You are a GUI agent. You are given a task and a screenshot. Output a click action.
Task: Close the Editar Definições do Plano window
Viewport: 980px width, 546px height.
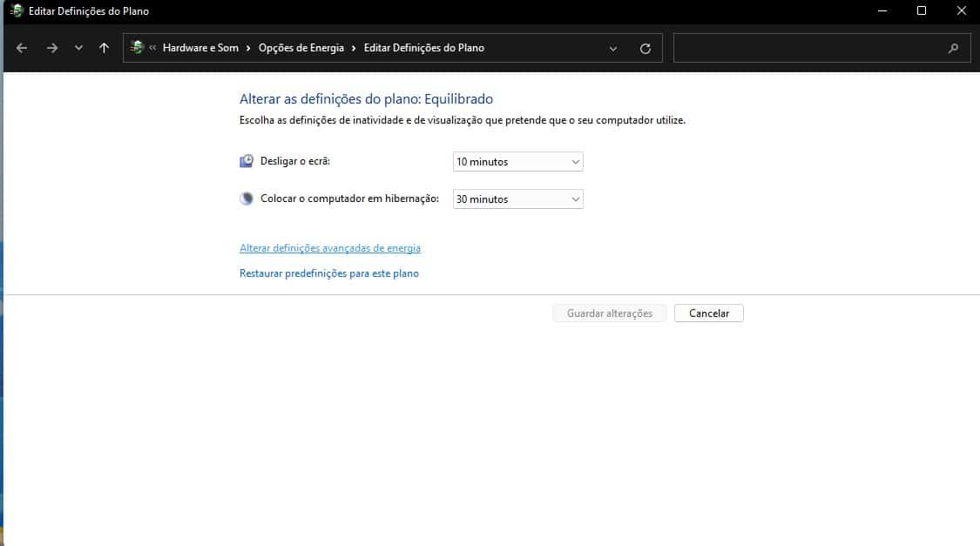pos(961,10)
